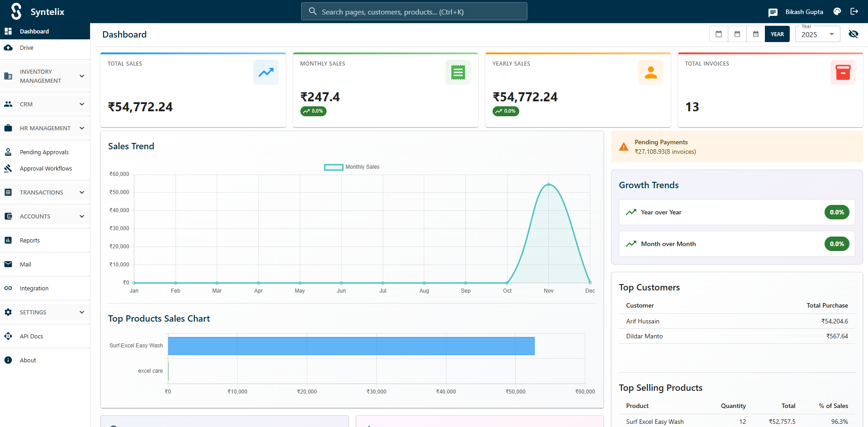Viewport: 868px width, 427px height.
Task: Click the logout icon in the top bar
Action: 854,11
